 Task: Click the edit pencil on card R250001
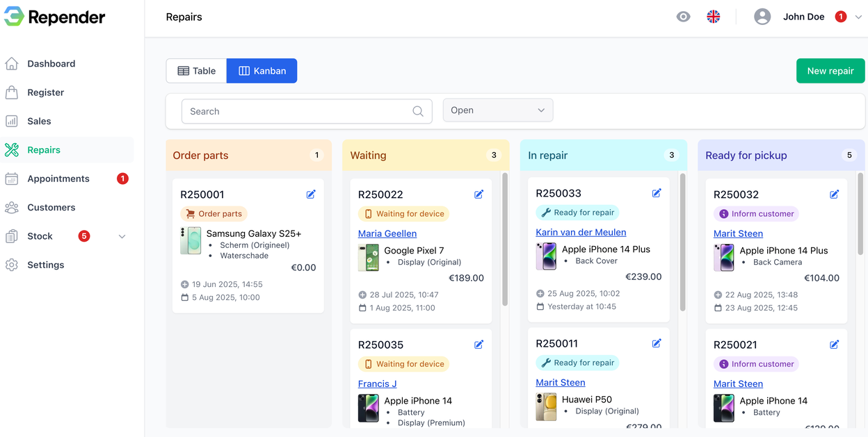click(311, 195)
